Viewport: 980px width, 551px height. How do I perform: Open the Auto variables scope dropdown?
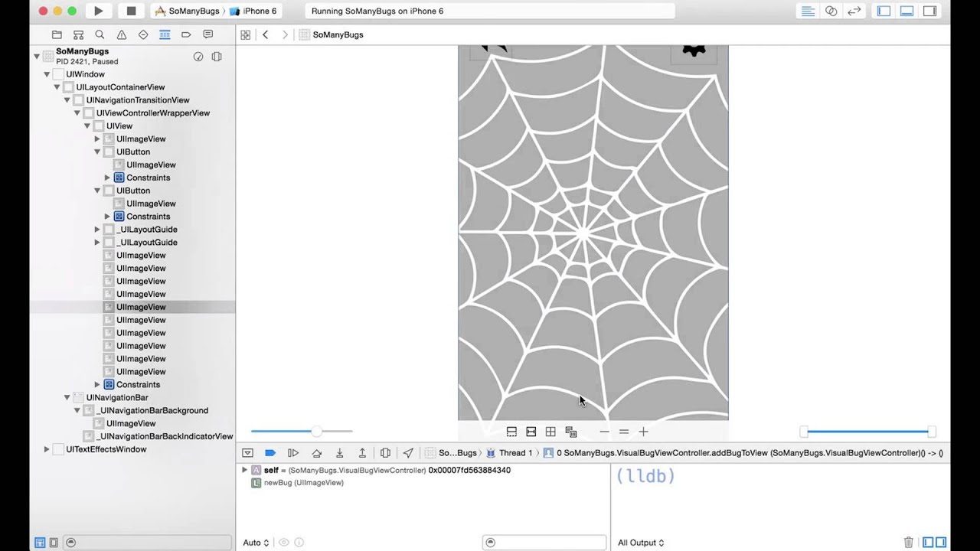(x=256, y=543)
